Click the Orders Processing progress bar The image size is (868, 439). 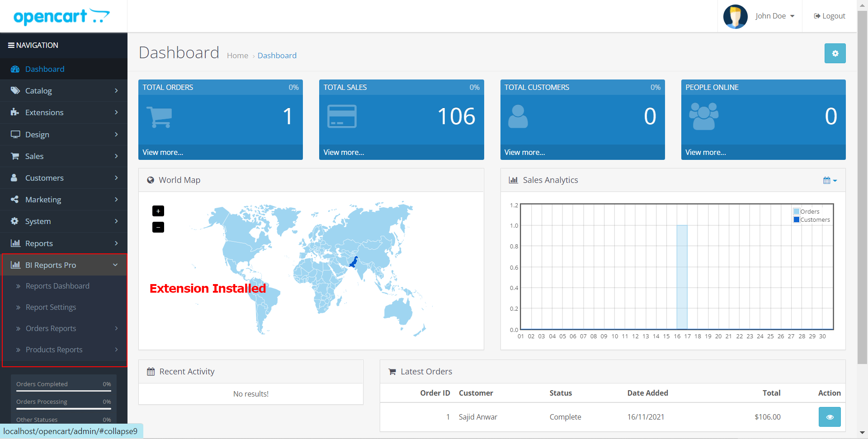(64, 409)
